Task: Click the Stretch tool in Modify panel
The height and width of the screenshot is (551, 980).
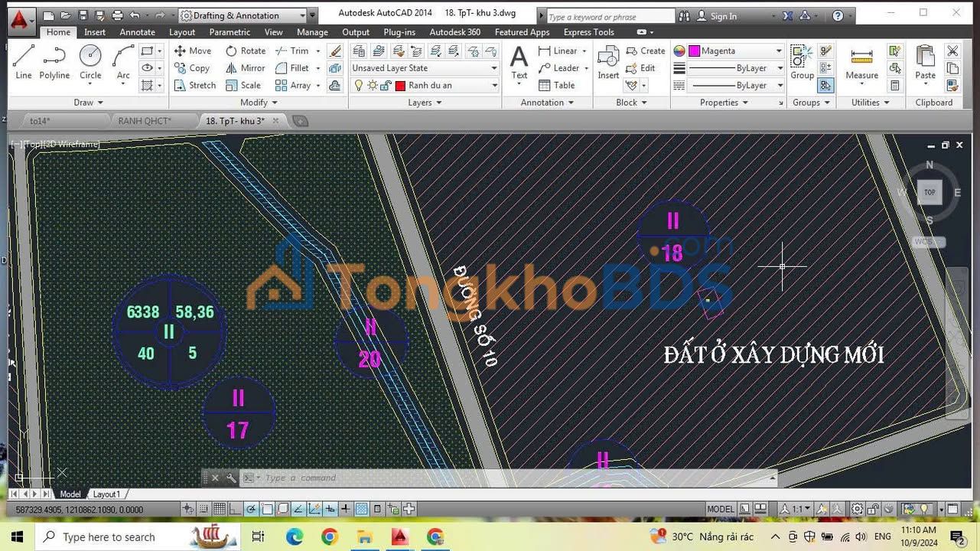Action: point(194,86)
